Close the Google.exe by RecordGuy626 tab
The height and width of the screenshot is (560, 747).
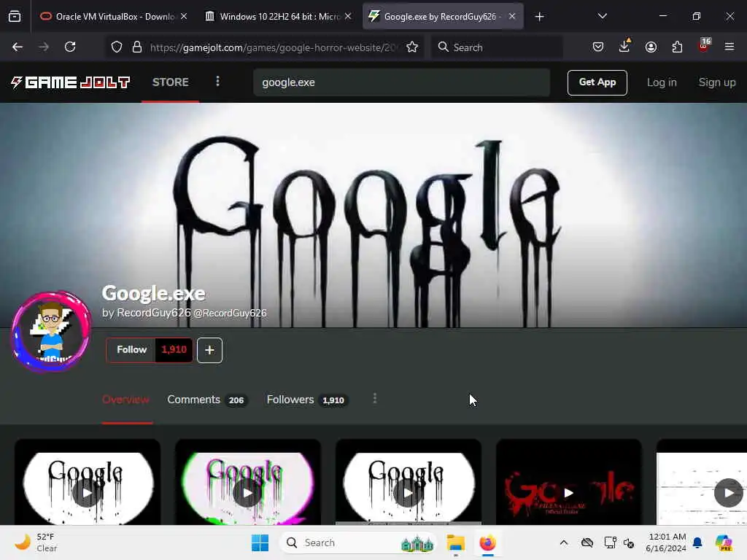pos(511,17)
